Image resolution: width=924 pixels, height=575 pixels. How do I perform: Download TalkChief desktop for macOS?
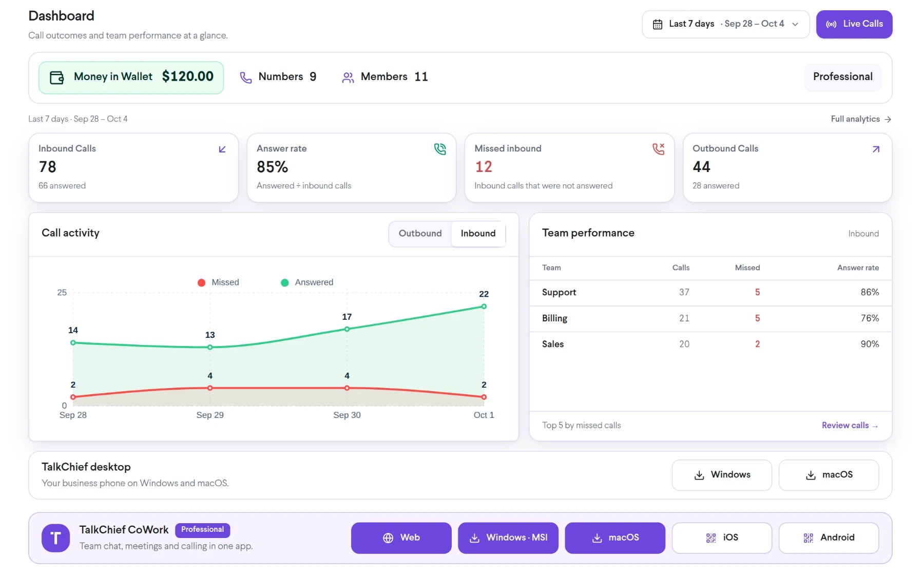point(829,475)
